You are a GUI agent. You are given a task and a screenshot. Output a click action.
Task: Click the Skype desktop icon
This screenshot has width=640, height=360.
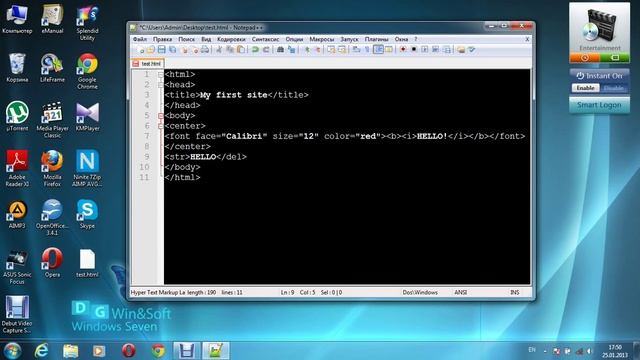coord(87,213)
